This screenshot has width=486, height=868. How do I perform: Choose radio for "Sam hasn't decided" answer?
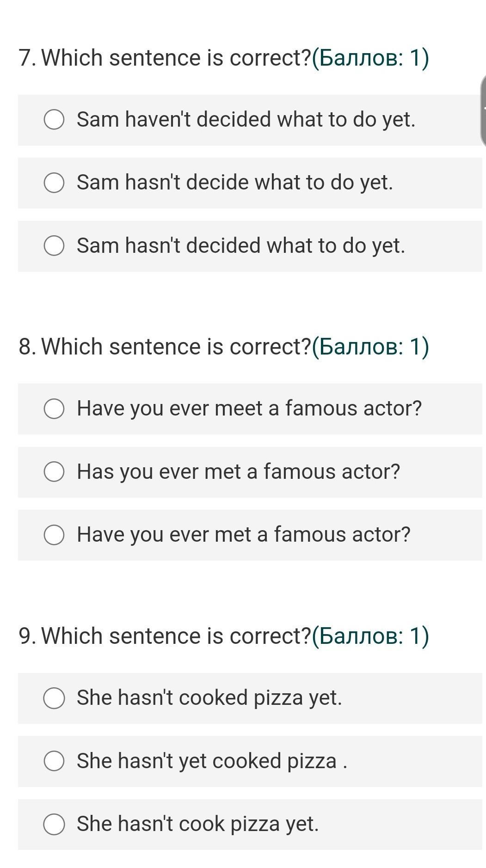click(54, 245)
